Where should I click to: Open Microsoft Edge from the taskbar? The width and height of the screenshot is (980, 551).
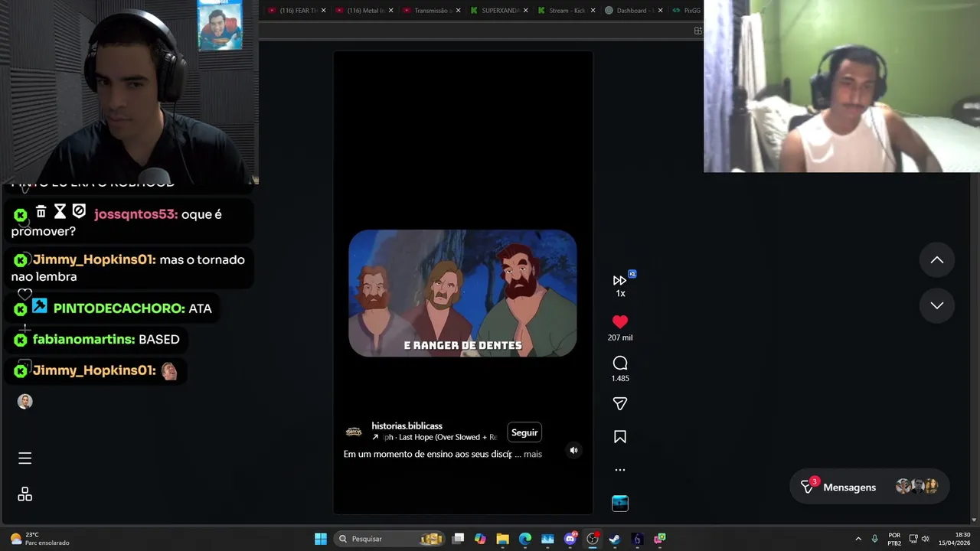coord(525,539)
